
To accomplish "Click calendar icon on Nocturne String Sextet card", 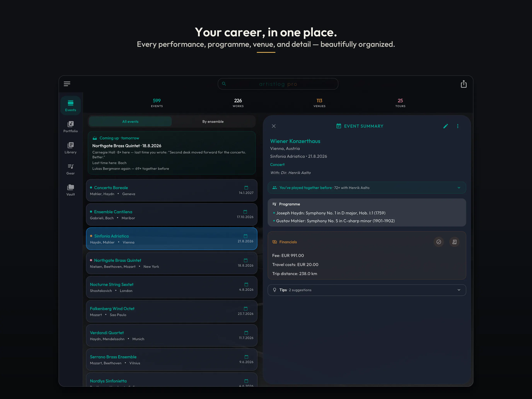I will [x=246, y=284].
